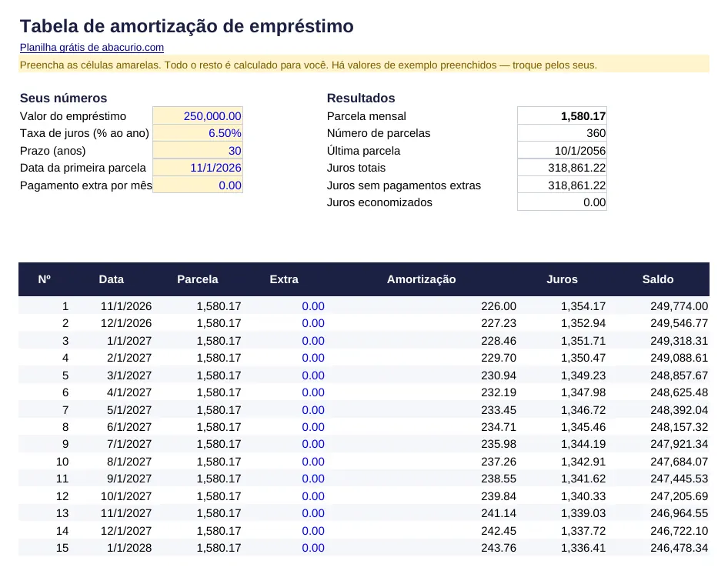Select the interest value 1,351.71
This screenshot has height=574, width=728.
(x=583, y=341)
